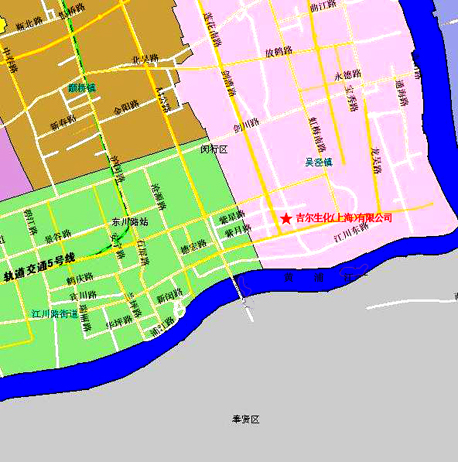Click the 放鹤路 road label
The width and height of the screenshot is (458, 462).
click(279, 52)
